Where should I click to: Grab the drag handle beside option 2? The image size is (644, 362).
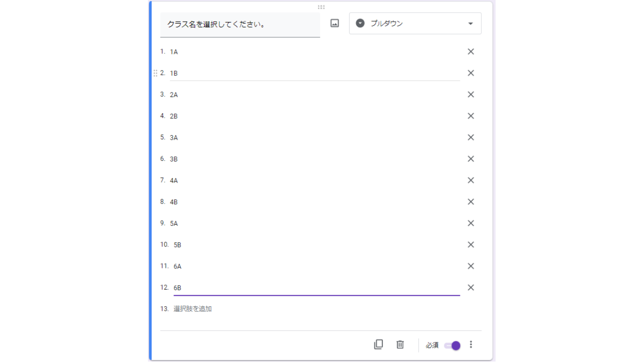click(155, 73)
